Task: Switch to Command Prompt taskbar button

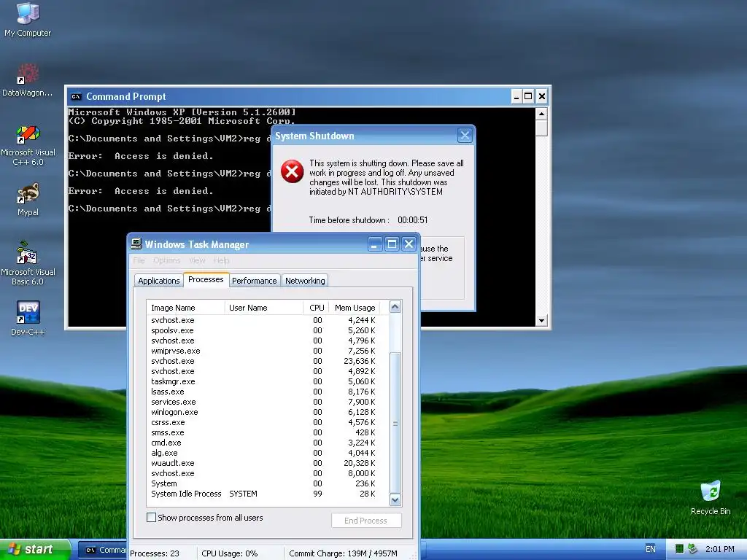Action: [102, 550]
